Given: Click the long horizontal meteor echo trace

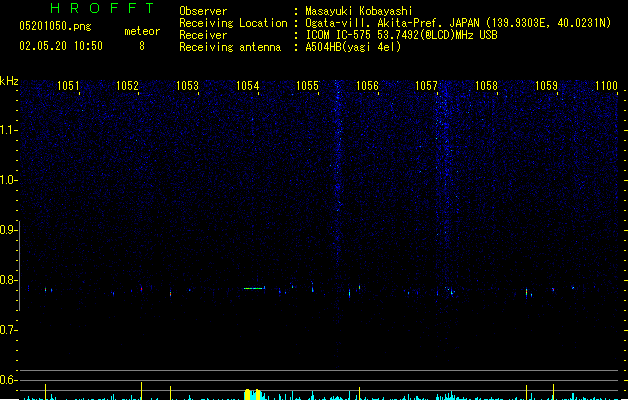Looking at the screenshot, I should pyautogui.click(x=254, y=288).
